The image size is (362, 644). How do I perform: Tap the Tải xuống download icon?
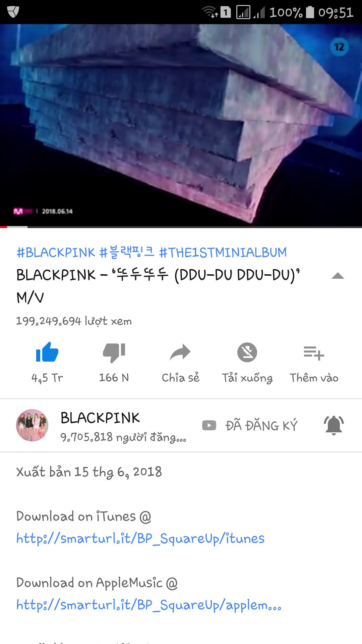247,352
